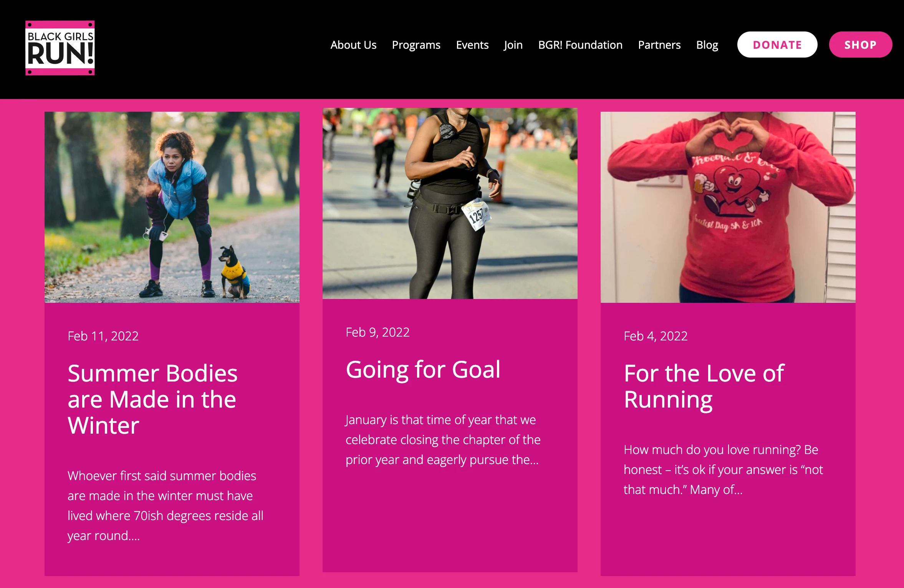Click the white DONATE button

777,45
